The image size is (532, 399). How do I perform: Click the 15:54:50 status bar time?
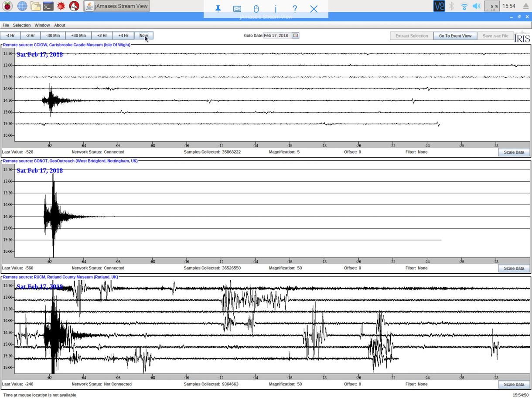521,395
